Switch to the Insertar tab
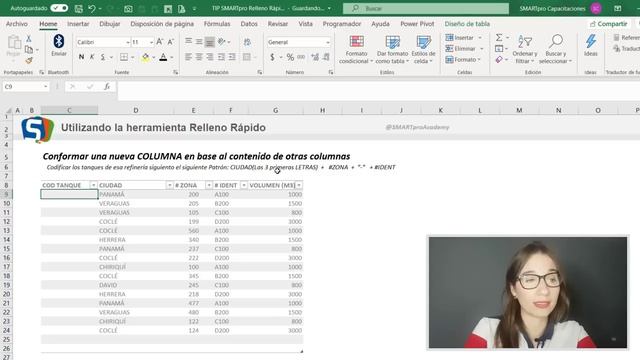The height and width of the screenshot is (360, 640). click(x=78, y=24)
